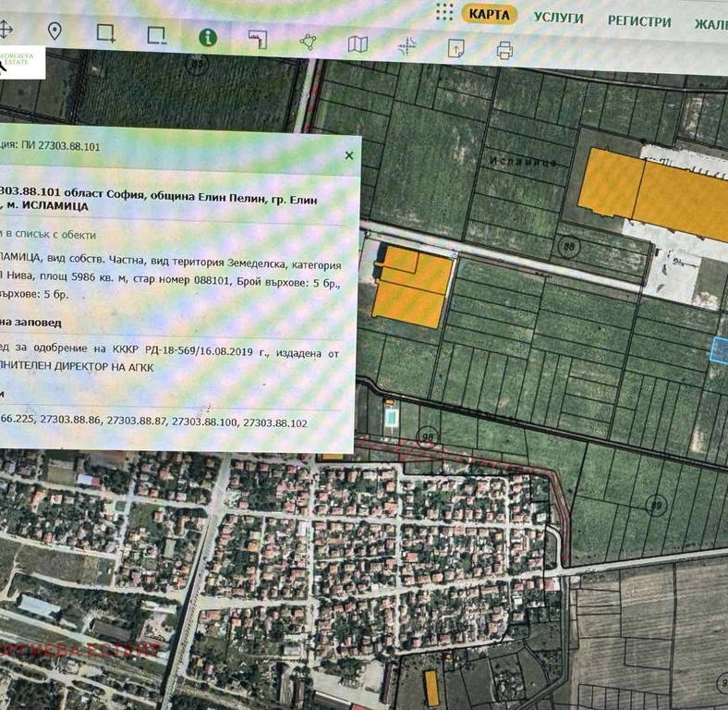728x710 pixels.
Task: Click the 'РД-18-569/16.08.2019' order text
Action: click(x=199, y=351)
